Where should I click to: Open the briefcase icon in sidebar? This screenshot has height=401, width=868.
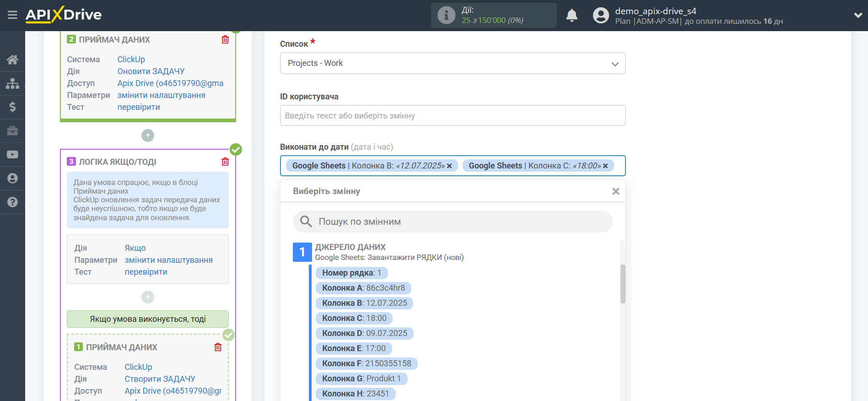tap(12, 131)
